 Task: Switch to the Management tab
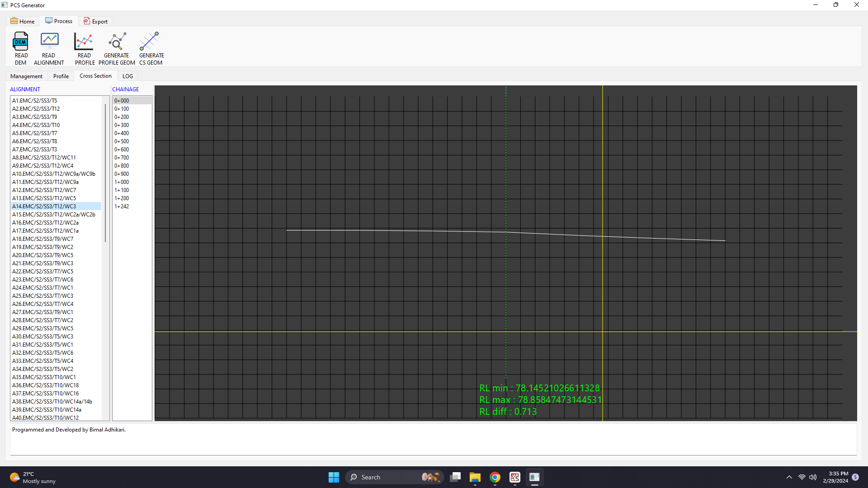[x=26, y=76]
